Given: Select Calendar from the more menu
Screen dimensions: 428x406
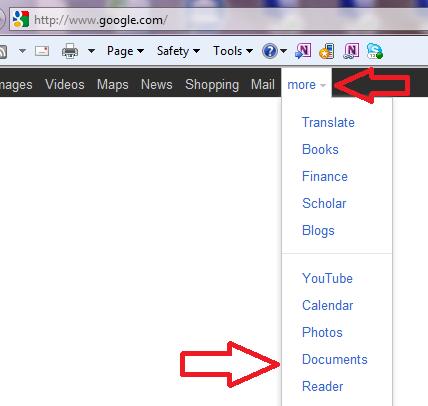Looking at the screenshot, I should tap(328, 305).
